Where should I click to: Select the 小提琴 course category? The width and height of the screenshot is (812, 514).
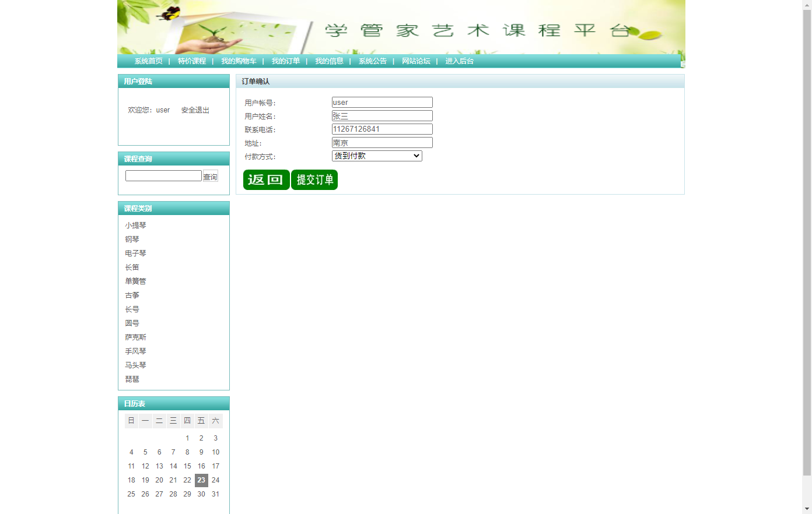(x=135, y=226)
